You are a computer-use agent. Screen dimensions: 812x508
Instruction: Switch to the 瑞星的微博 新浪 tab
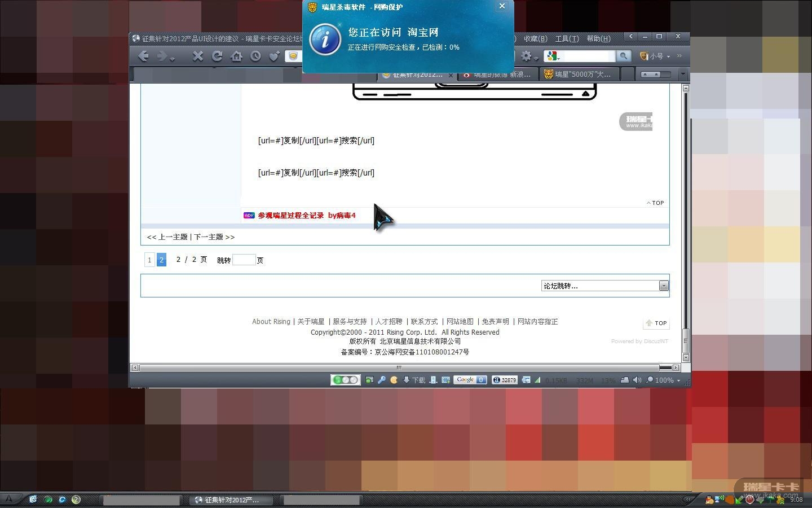click(x=498, y=75)
